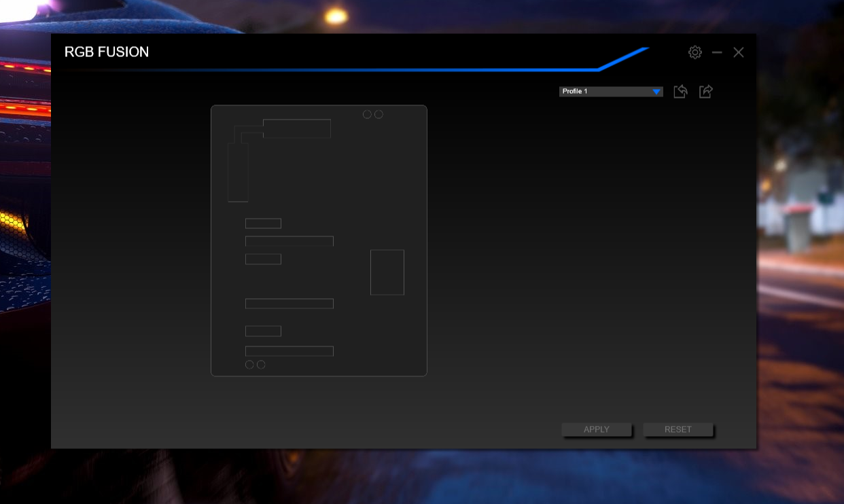
Task: Open the Profile 1 dropdown
Action: click(611, 91)
